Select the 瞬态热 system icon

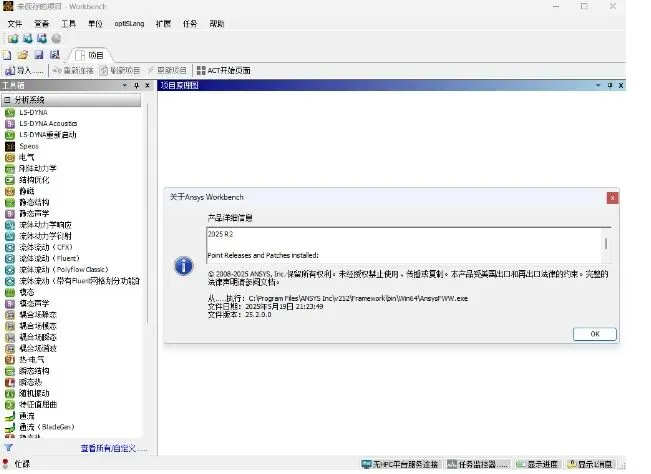[x=10, y=382]
